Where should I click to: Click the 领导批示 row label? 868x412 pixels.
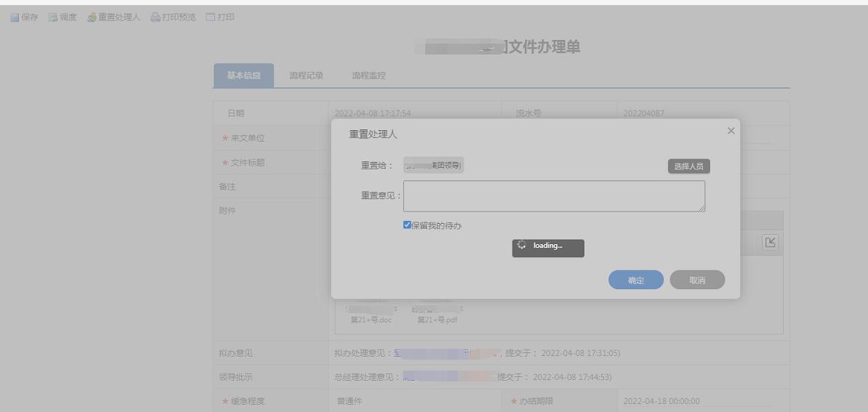point(236,377)
